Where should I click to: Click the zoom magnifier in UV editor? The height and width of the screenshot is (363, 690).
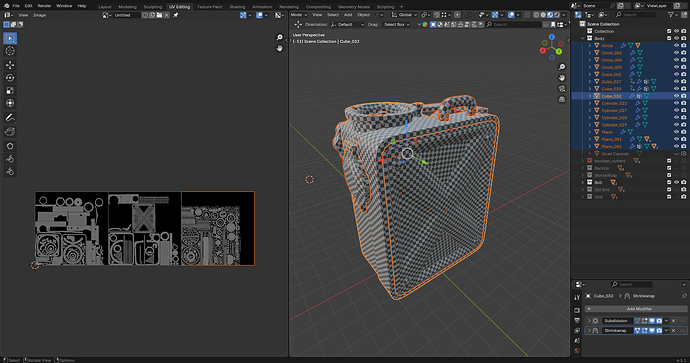click(279, 37)
